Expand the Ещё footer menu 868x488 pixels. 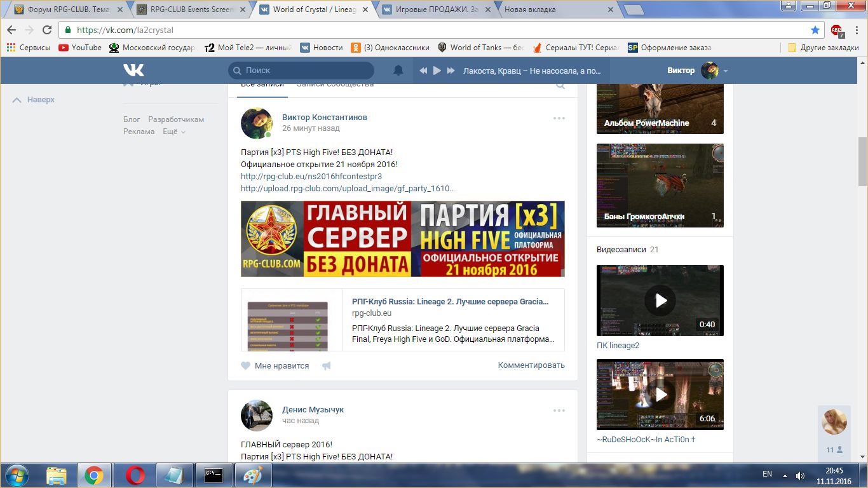[x=174, y=132]
